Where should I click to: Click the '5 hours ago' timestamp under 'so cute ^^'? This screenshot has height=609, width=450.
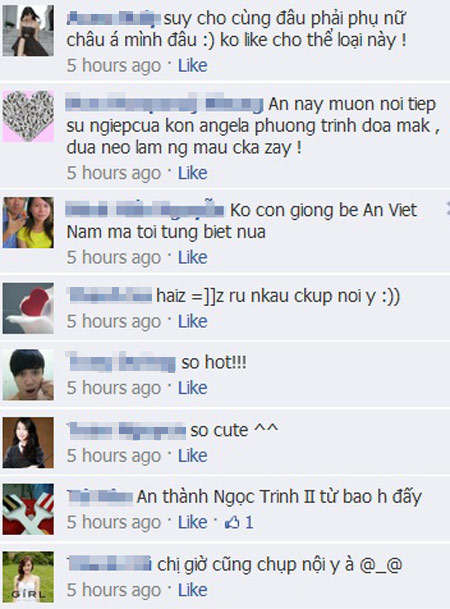pyautogui.click(x=114, y=457)
